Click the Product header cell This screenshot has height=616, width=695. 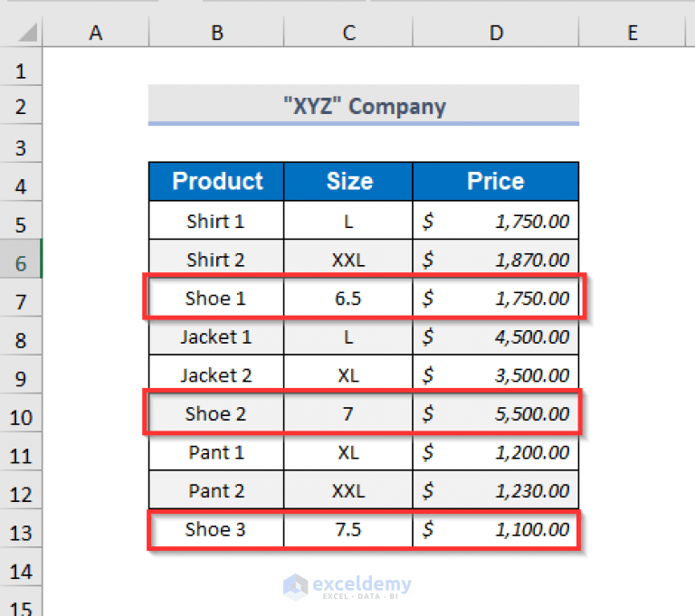[216, 181]
